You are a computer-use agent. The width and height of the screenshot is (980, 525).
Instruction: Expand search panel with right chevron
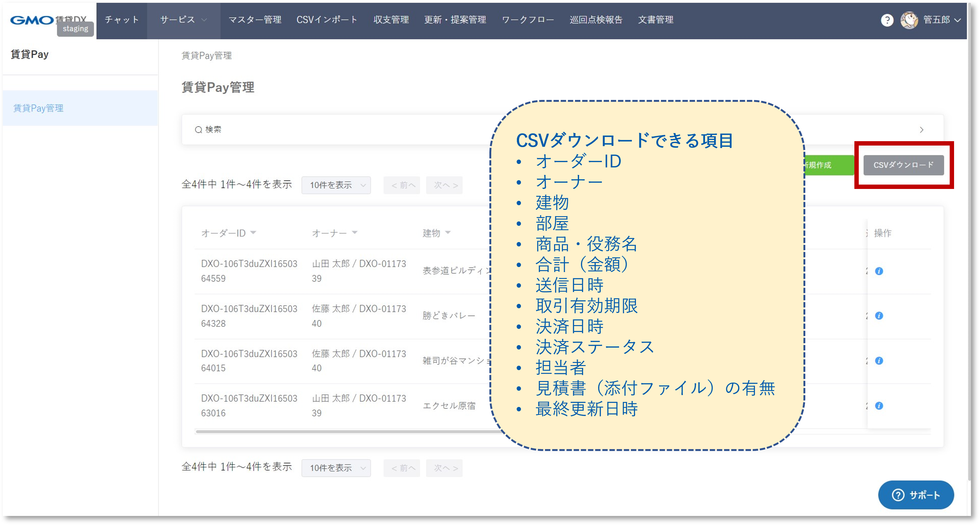(922, 130)
